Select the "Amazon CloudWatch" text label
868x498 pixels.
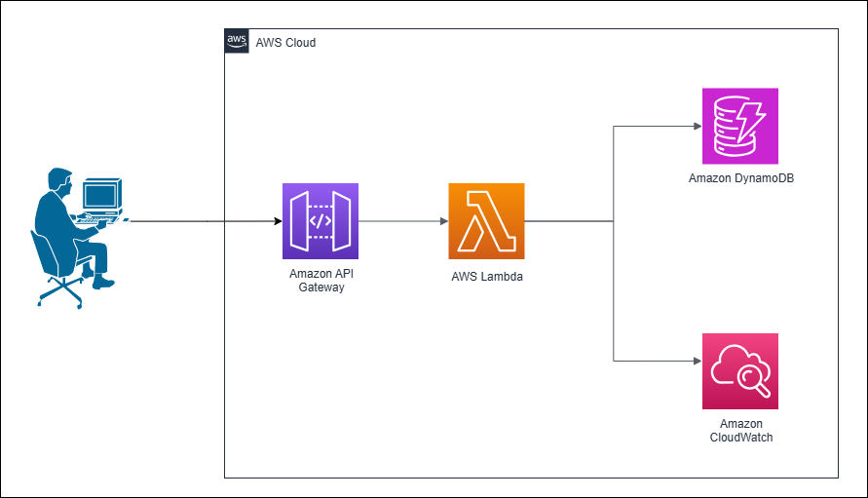point(739,431)
